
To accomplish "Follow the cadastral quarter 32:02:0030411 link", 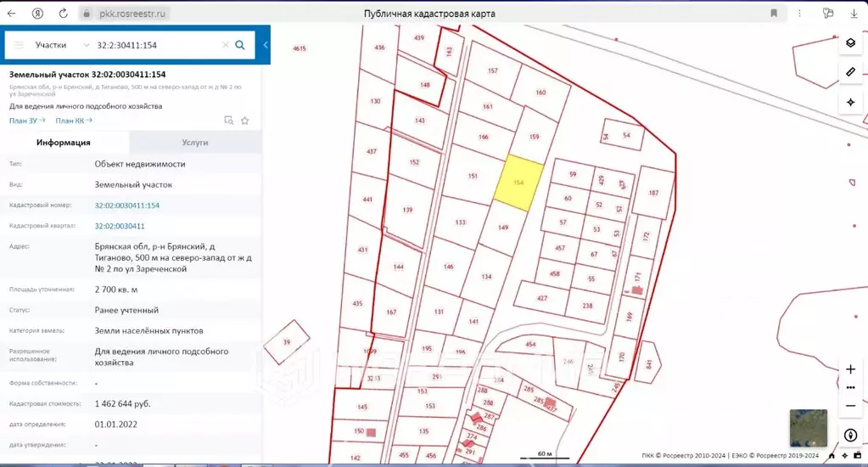I will (x=120, y=226).
